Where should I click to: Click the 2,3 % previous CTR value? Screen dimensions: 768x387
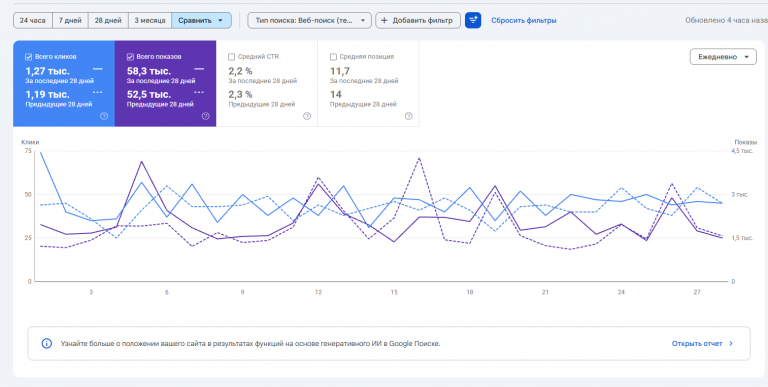pyautogui.click(x=240, y=95)
